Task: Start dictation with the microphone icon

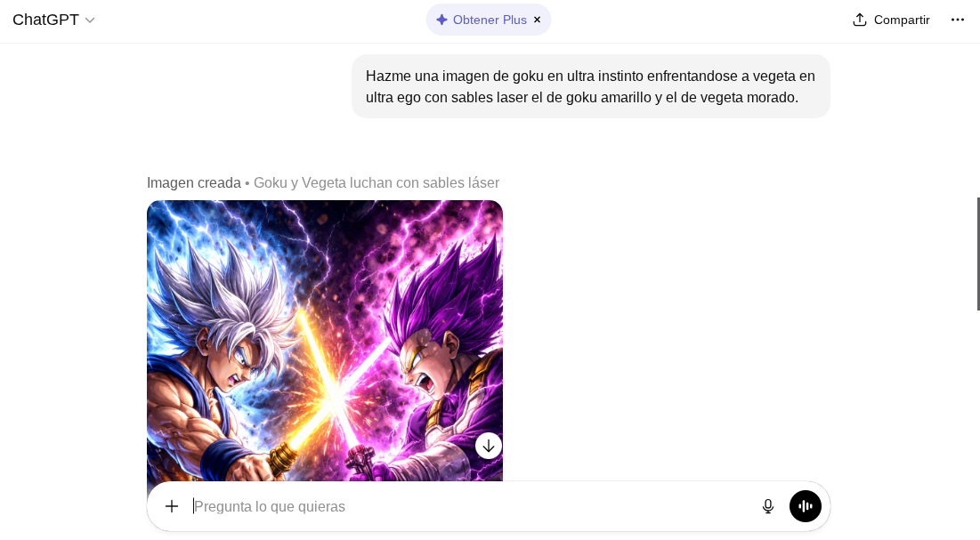Action: (768, 506)
